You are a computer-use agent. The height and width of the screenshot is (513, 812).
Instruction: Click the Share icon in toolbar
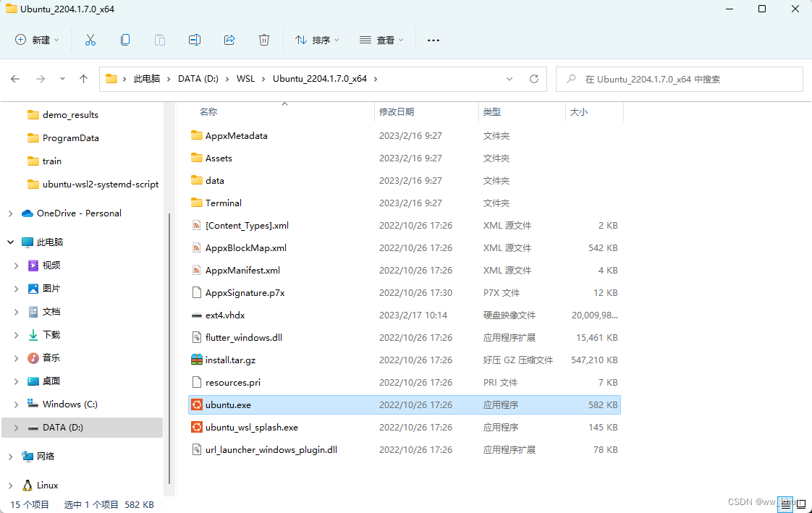229,40
